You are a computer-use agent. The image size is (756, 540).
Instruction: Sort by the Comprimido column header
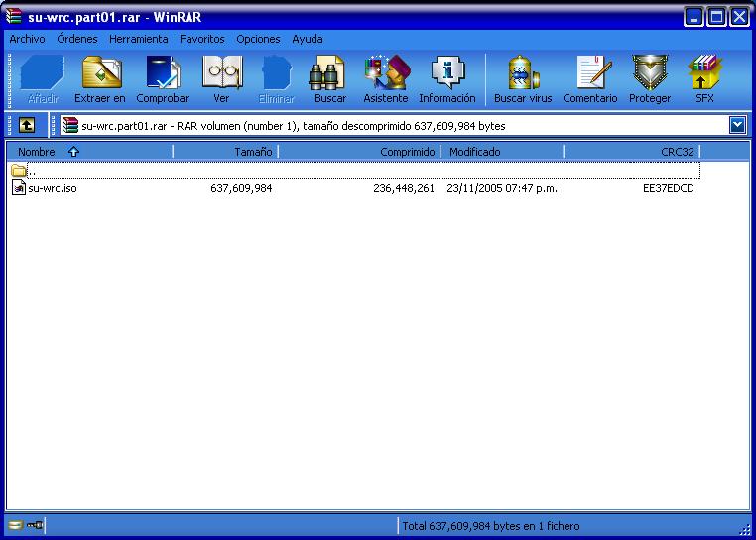tap(360, 152)
